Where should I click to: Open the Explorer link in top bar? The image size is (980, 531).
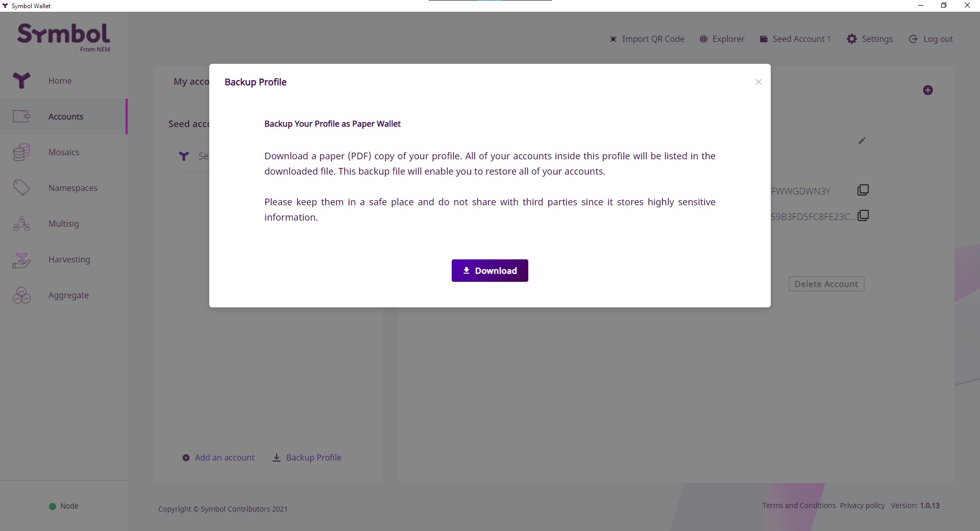722,39
